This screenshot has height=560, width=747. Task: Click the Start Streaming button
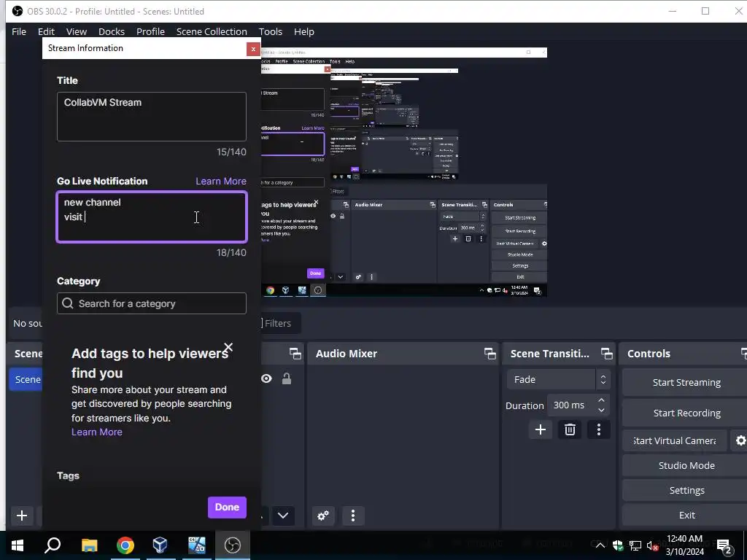pyautogui.click(x=686, y=382)
